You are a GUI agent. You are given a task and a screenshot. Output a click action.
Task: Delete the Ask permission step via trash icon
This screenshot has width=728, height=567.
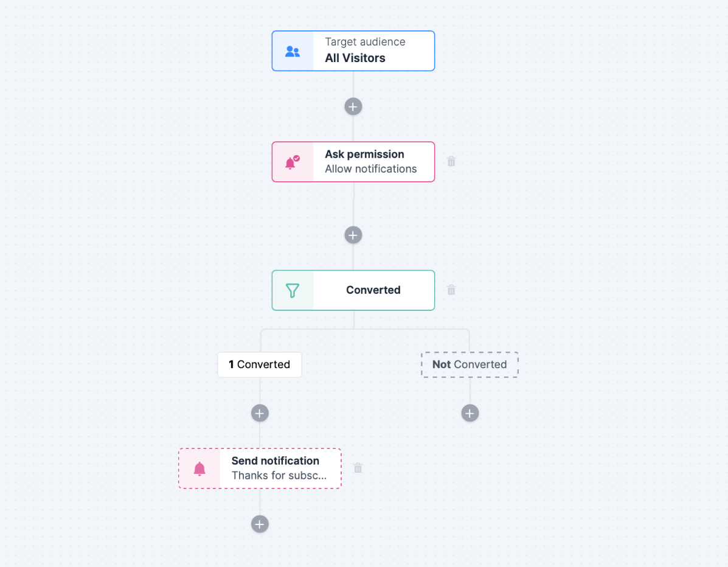pyautogui.click(x=451, y=161)
